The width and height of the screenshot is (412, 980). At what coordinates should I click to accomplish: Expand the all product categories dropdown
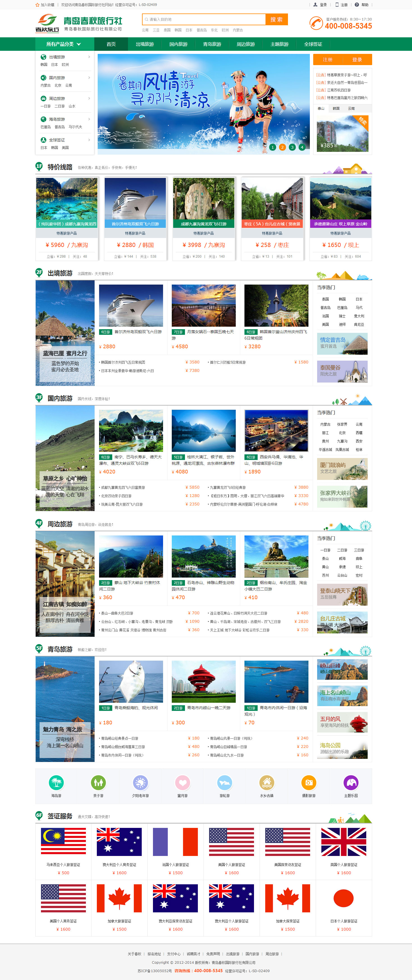click(64, 44)
